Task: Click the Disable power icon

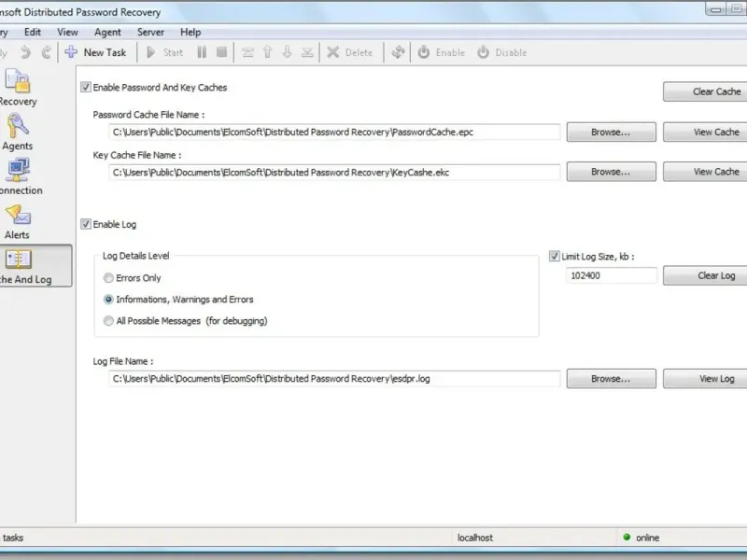Action: coord(483,52)
